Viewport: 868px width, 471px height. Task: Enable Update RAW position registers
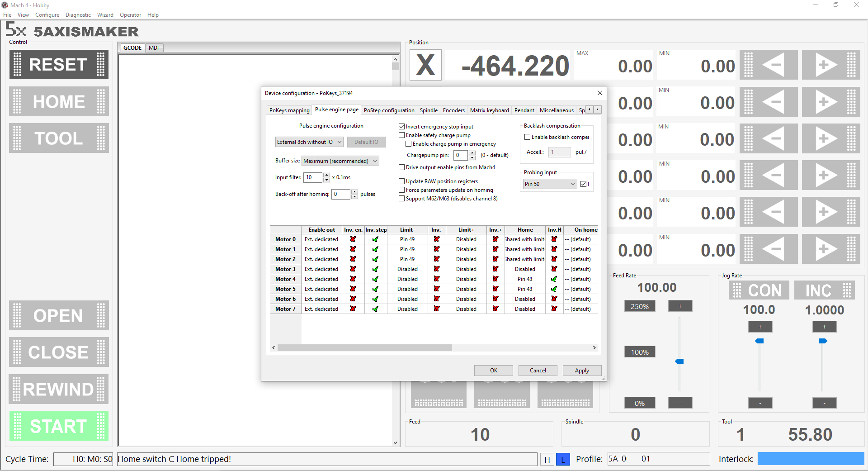[x=401, y=181]
